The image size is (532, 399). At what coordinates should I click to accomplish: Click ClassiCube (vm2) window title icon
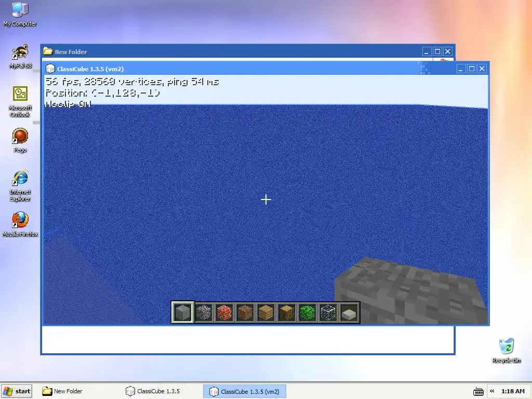coord(50,69)
